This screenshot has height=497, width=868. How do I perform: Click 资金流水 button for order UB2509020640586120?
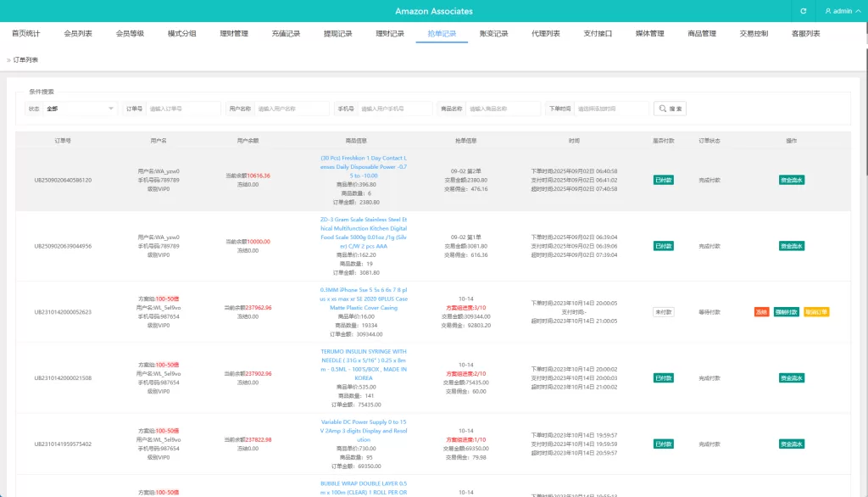(x=791, y=180)
